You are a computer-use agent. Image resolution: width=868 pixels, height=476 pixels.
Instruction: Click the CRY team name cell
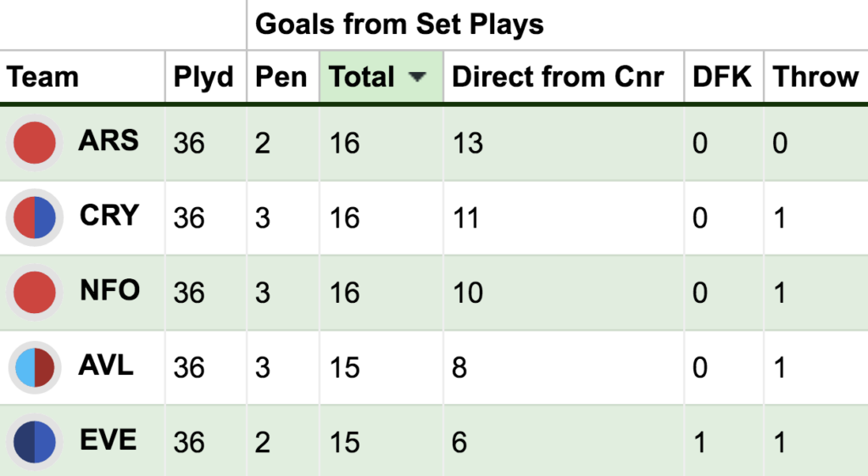109,216
